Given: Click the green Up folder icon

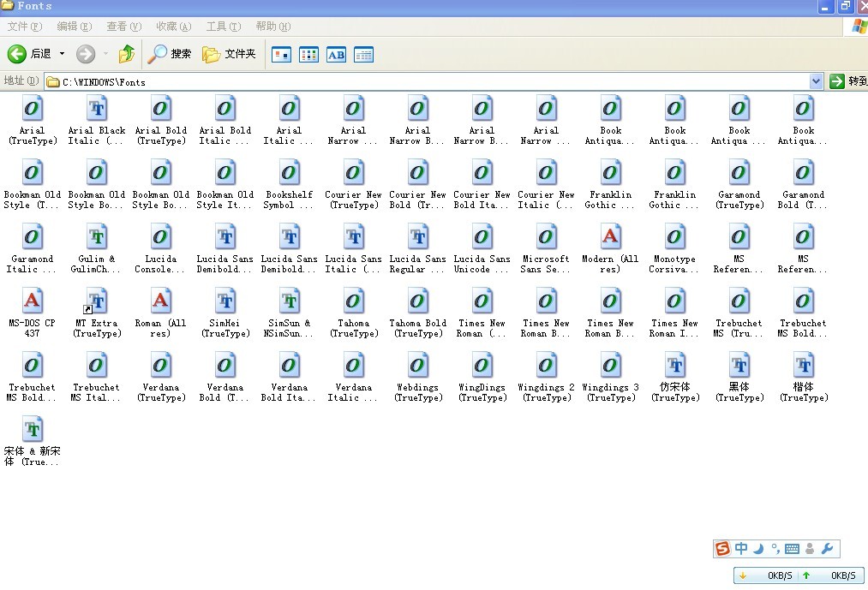Looking at the screenshot, I should pos(127,54).
